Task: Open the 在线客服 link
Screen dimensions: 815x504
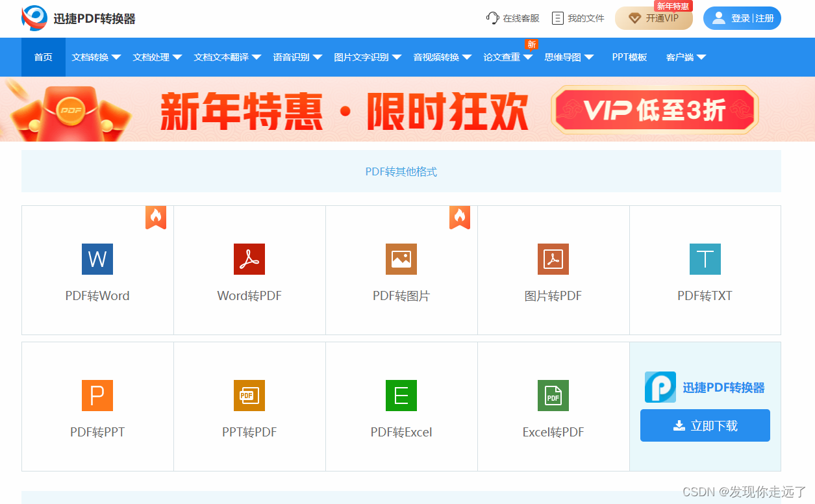Action: pyautogui.click(x=513, y=18)
